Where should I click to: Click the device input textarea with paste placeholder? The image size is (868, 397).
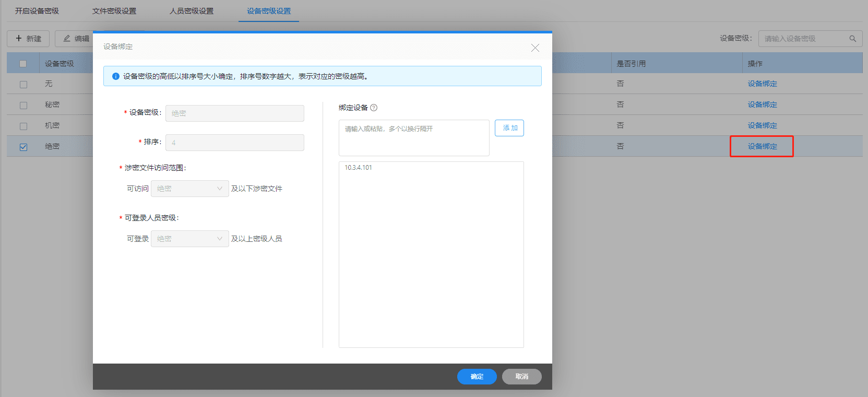coord(414,138)
